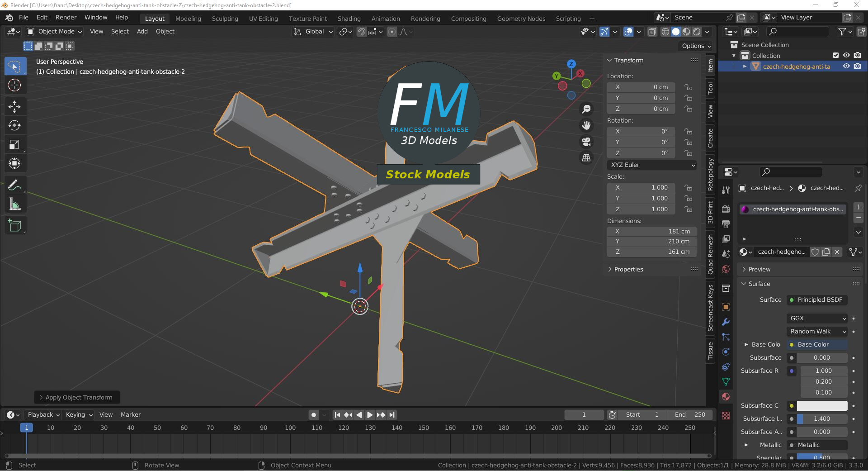Screen dimensions: 868x471
Task: Select the Add Cube tool
Action: [x=14, y=226]
